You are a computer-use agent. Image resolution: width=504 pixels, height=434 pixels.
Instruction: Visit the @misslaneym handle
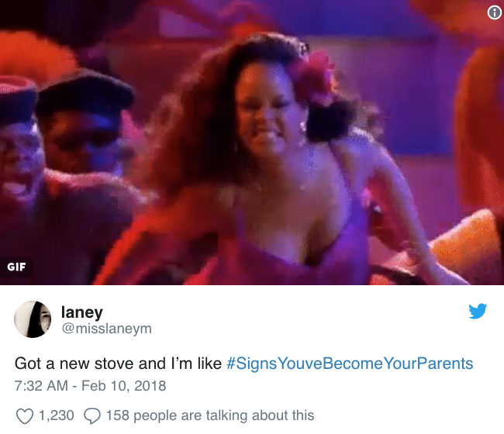click(x=106, y=329)
